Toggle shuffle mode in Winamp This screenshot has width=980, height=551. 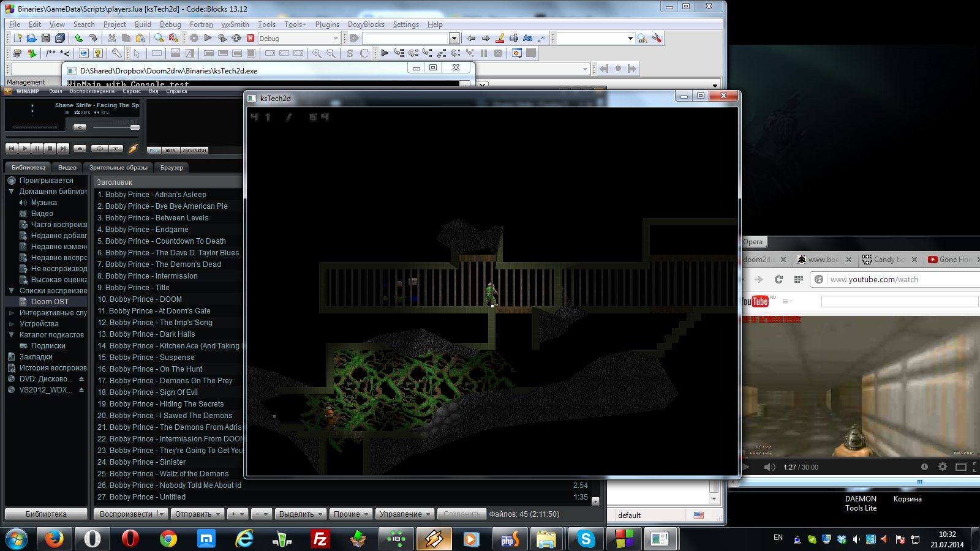click(x=100, y=148)
